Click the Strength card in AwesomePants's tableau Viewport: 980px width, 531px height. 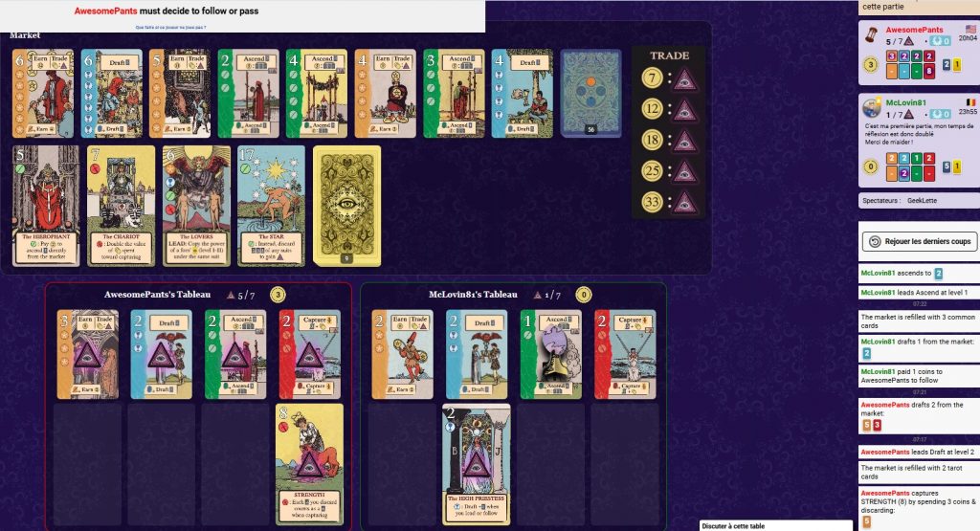(x=309, y=463)
